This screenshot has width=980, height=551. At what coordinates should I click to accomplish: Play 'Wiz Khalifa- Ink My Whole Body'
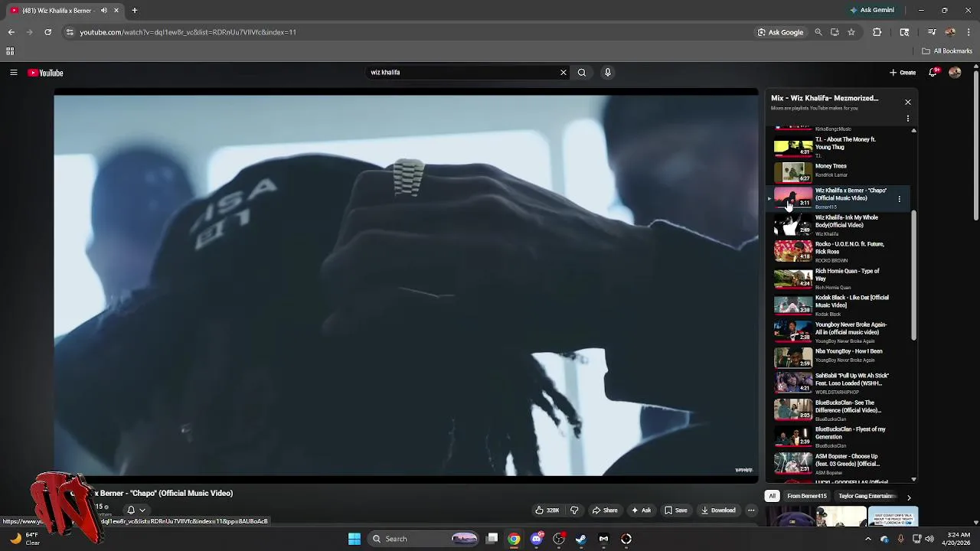(840, 225)
